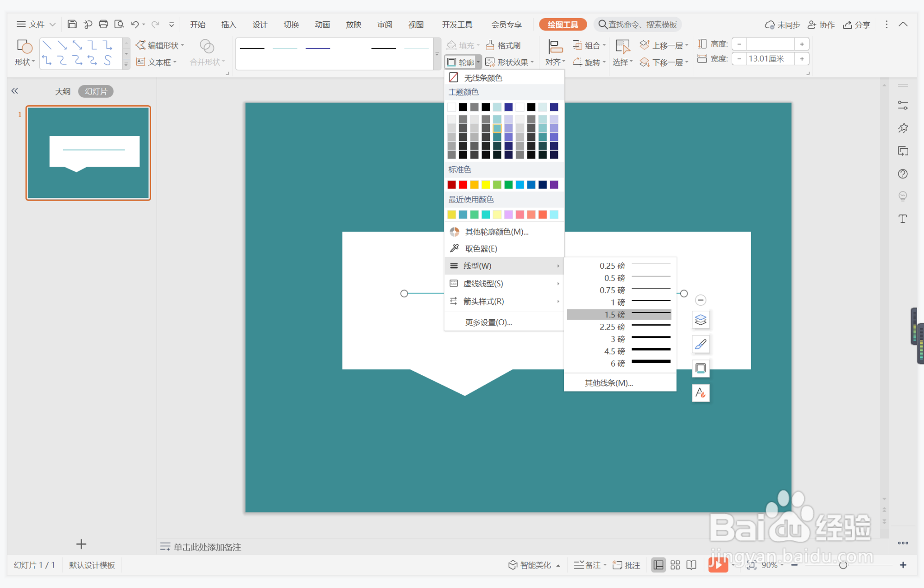Start the slideshow with the orange play button
This screenshot has width=924, height=588.
717,564
